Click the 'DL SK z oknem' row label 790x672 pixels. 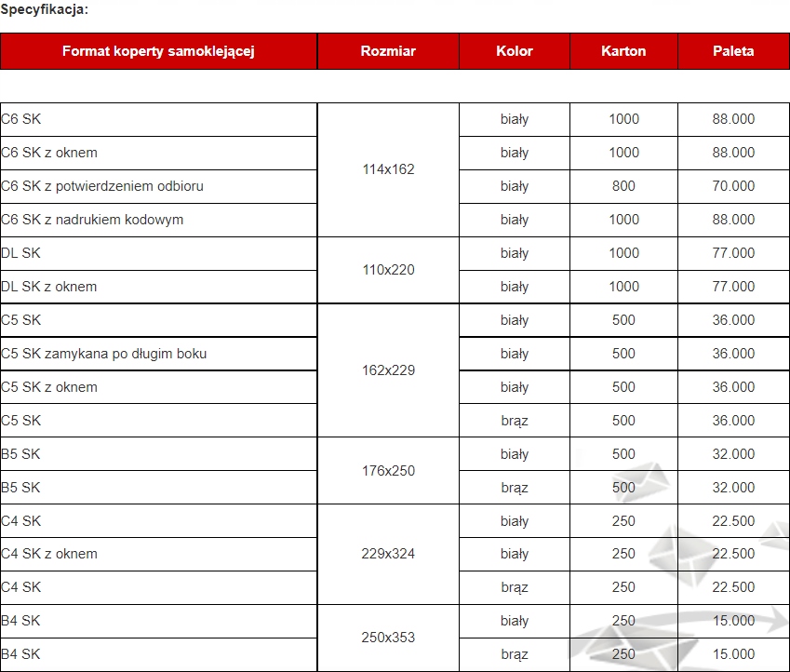coord(49,287)
